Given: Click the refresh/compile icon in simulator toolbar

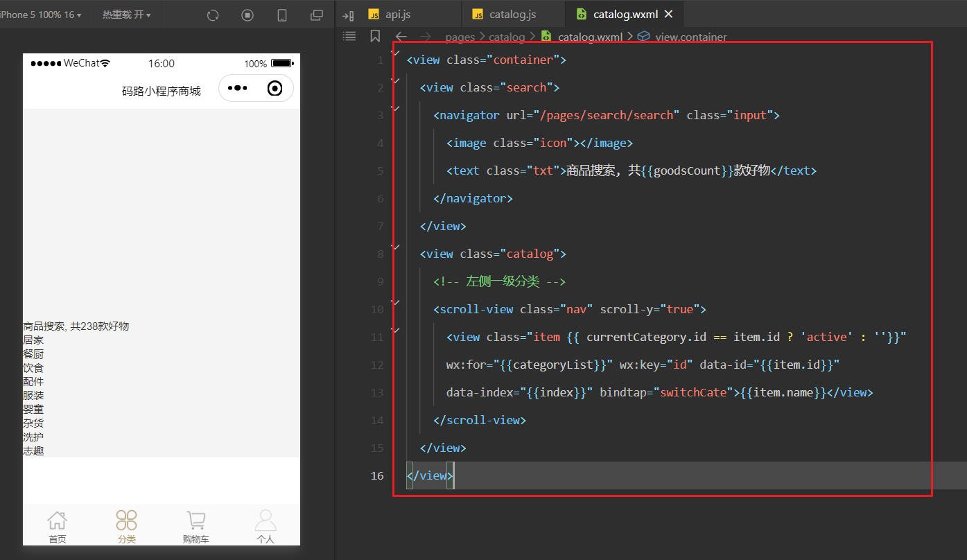Looking at the screenshot, I should pos(213,15).
